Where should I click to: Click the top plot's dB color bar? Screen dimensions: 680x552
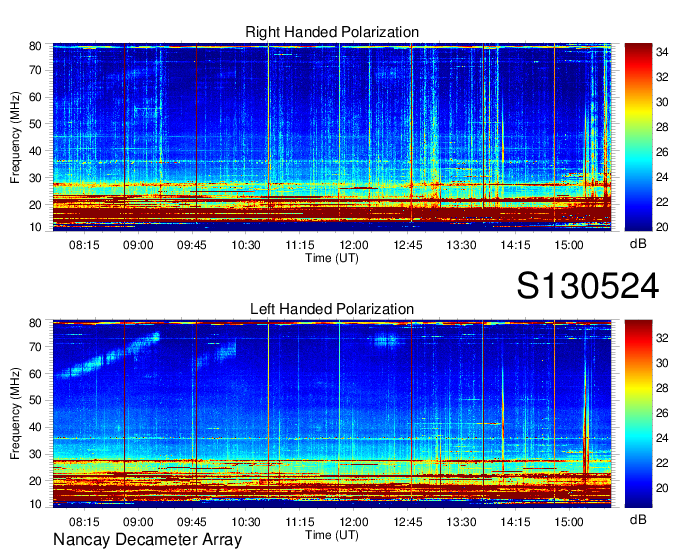pyautogui.click(x=638, y=137)
